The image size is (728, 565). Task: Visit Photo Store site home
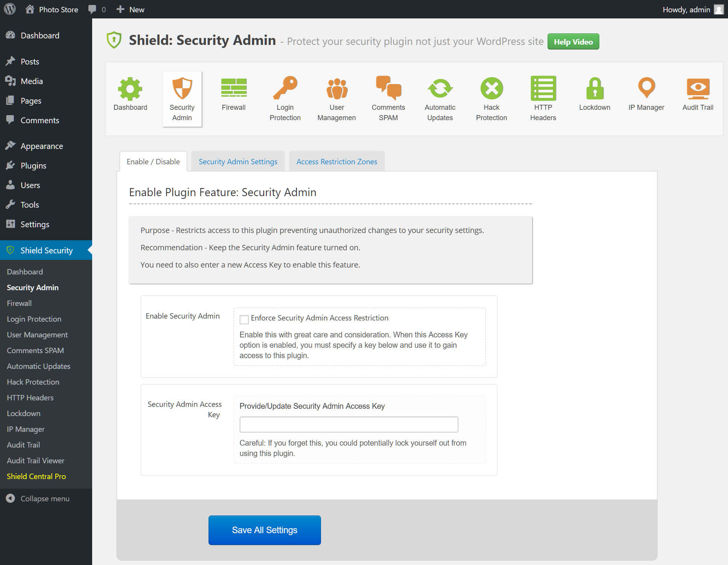51,9
